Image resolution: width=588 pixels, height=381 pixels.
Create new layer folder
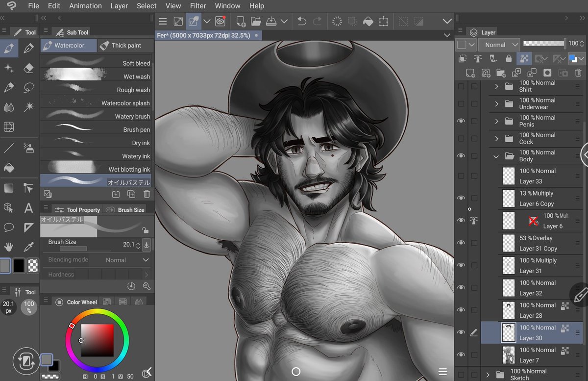tap(501, 73)
